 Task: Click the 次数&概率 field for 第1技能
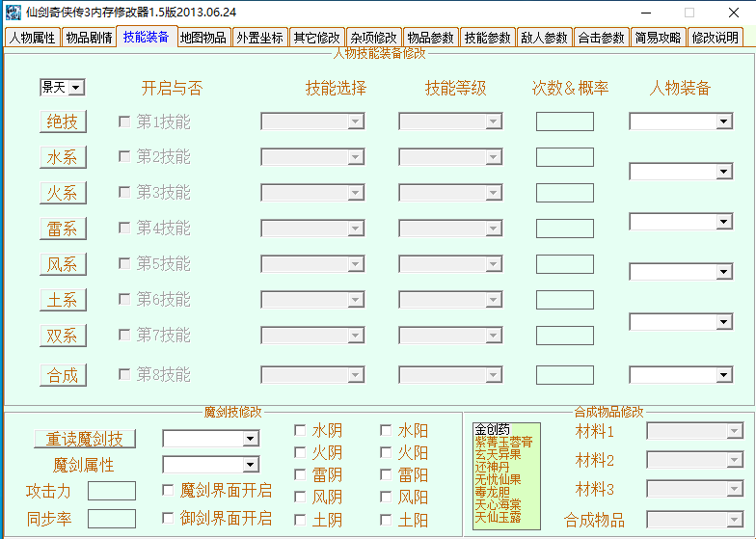point(565,121)
